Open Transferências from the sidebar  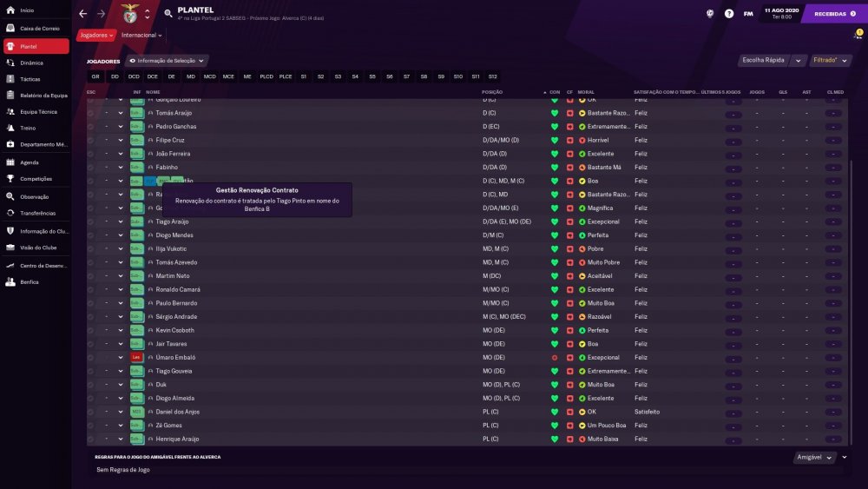click(x=36, y=213)
